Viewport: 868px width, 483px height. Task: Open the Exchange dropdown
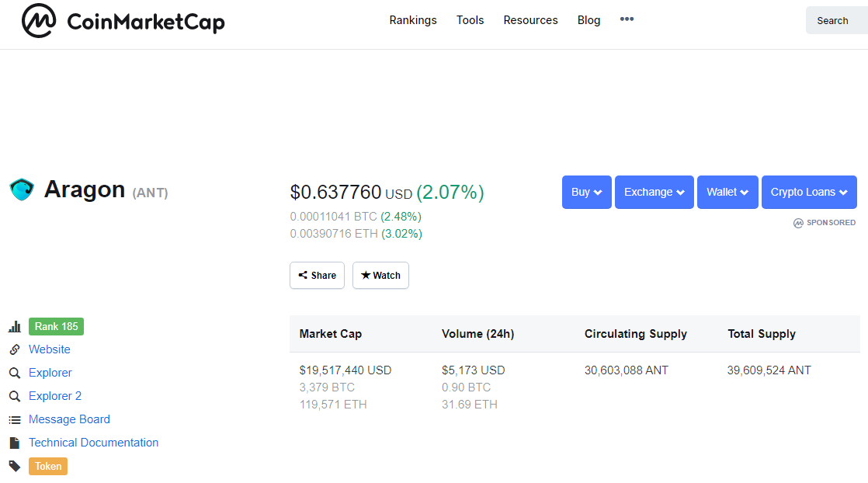click(x=654, y=193)
